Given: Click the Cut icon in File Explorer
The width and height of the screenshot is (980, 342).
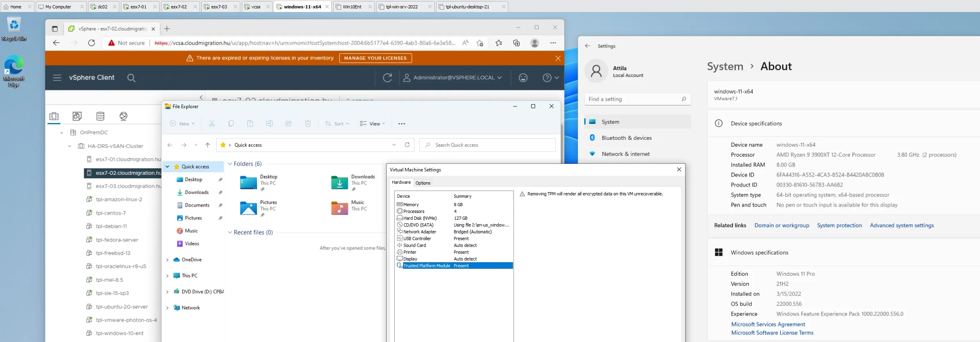Looking at the screenshot, I should 212,124.
